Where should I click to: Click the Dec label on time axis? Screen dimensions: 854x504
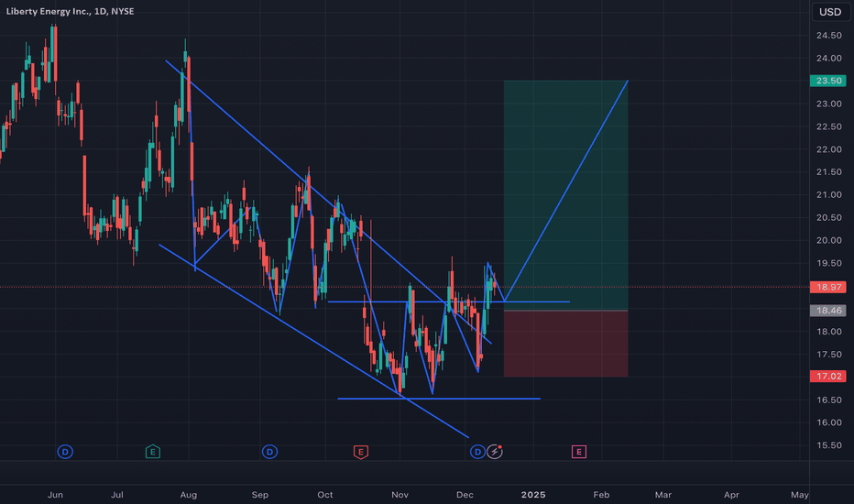pos(465,495)
